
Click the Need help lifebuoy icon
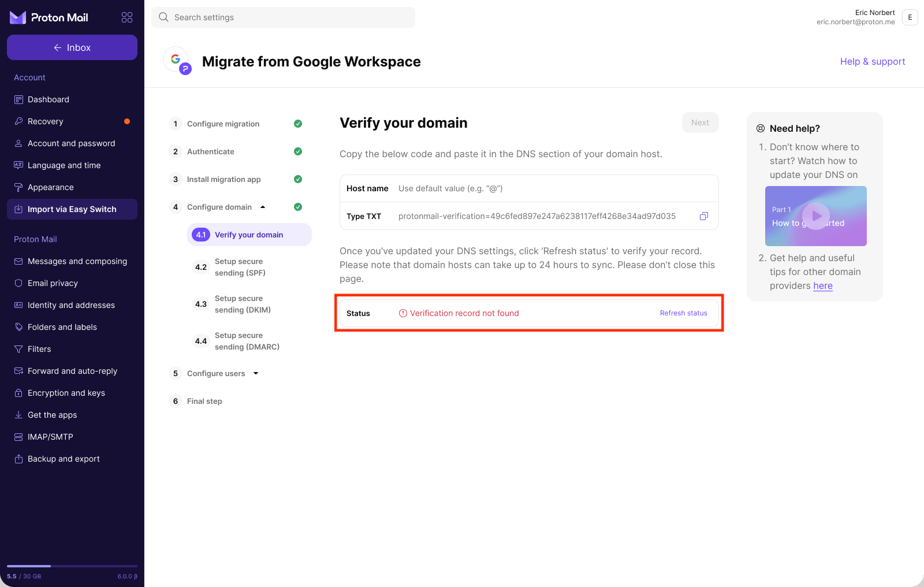761,128
